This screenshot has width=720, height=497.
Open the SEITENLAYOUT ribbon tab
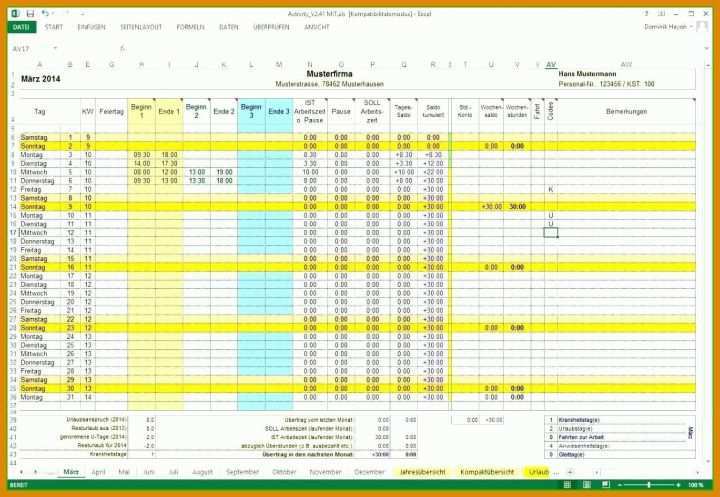(x=141, y=27)
